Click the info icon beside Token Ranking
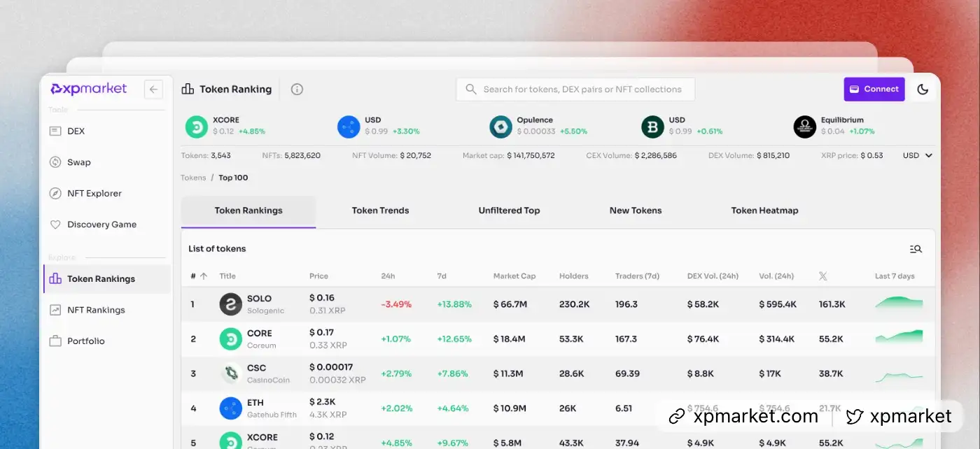980x449 pixels. (x=297, y=90)
